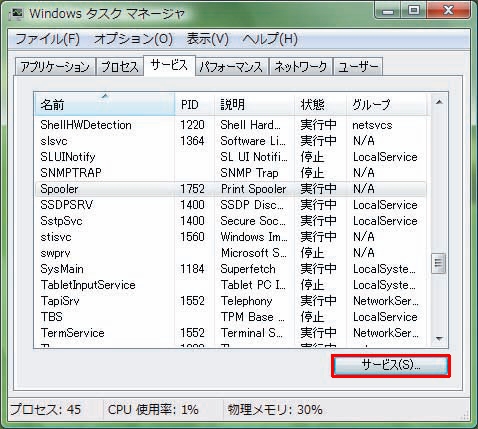
Task: Select the サービス tab
Action: [x=169, y=65]
